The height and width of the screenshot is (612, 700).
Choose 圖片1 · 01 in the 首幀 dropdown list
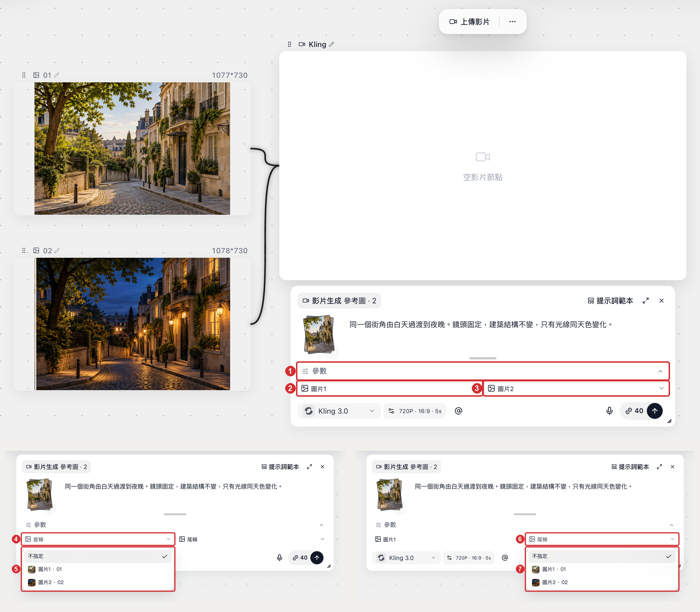(x=98, y=569)
